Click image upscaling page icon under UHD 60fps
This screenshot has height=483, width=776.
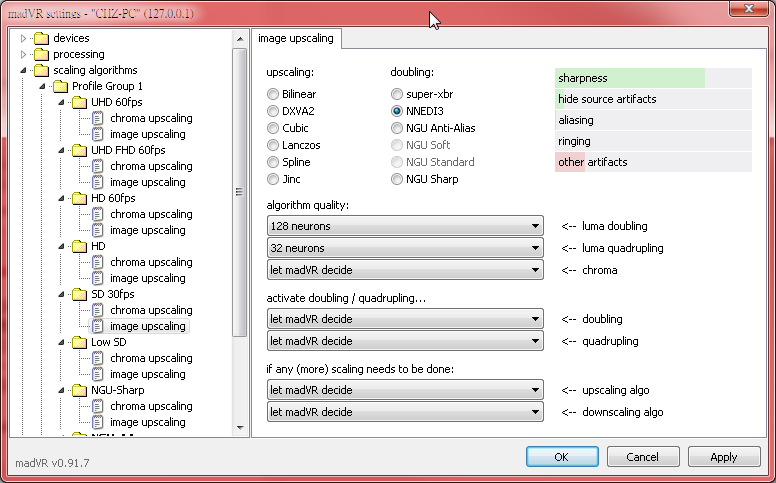[x=98, y=134]
